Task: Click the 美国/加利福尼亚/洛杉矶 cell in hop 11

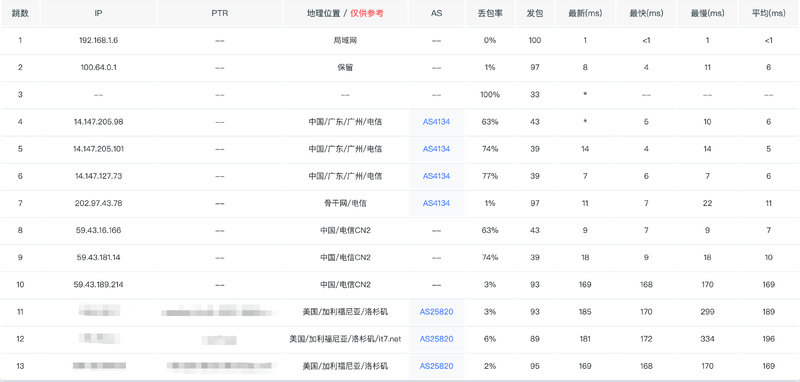Action: coord(345,312)
